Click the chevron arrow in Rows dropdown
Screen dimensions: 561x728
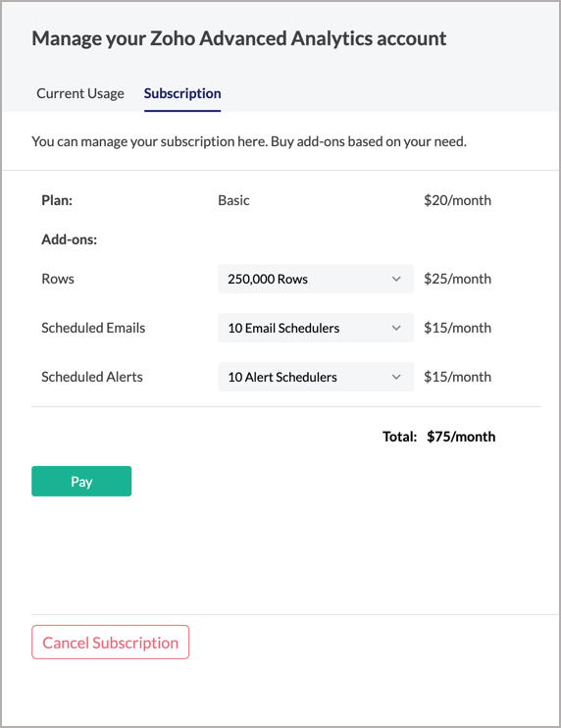[396, 279]
